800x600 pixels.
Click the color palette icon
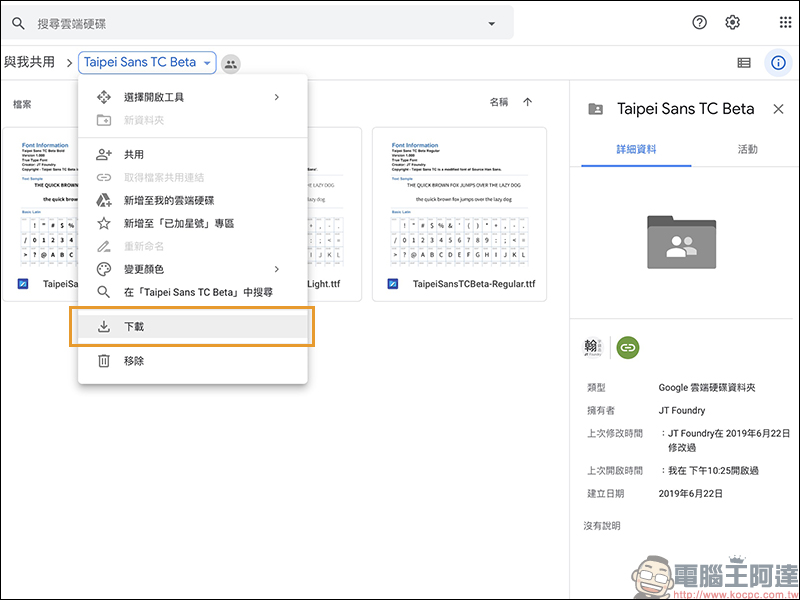tap(104, 269)
